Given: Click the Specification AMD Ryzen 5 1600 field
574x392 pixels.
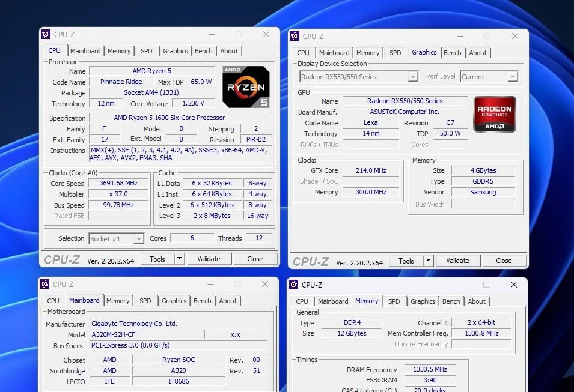Looking at the screenshot, I should (x=180, y=118).
